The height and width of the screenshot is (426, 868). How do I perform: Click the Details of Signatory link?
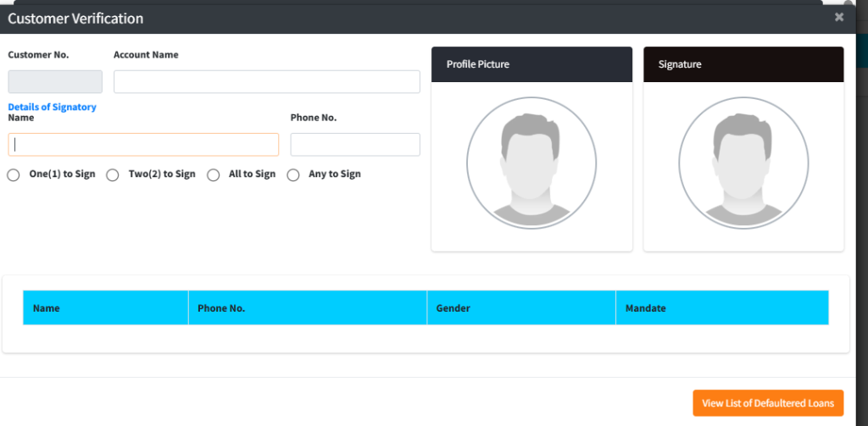point(52,107)
